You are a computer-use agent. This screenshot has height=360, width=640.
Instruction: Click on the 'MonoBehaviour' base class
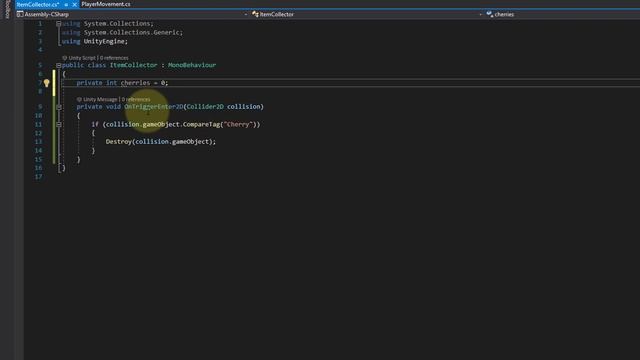192,65
